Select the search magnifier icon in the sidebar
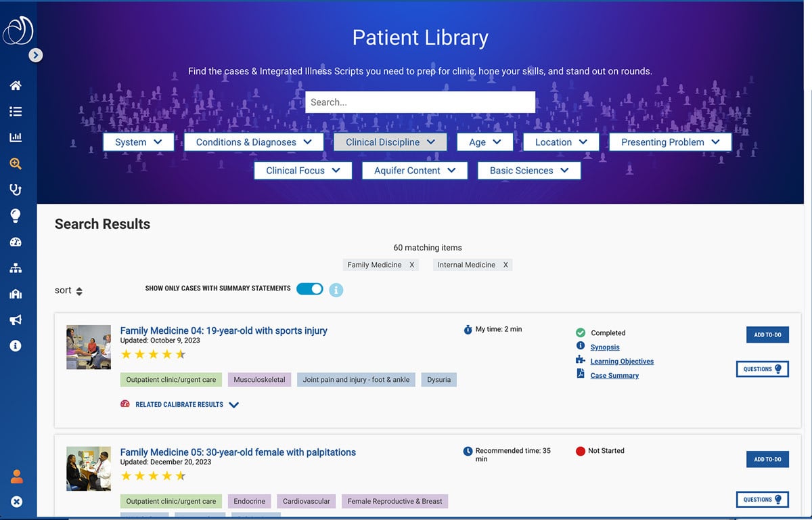The height and width of the screenshot is (520, 812). pyautogui.click(x=17, y=163)
